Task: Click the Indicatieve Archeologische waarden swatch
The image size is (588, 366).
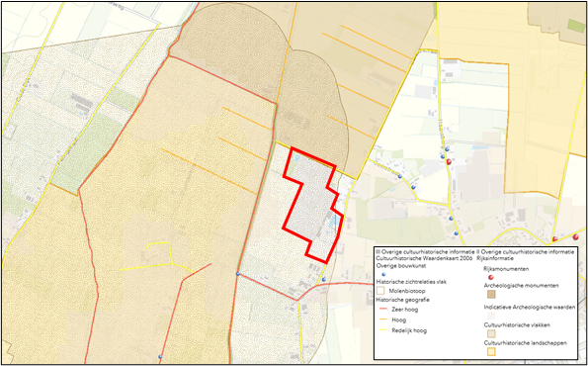Action: [x=491, y=316]
